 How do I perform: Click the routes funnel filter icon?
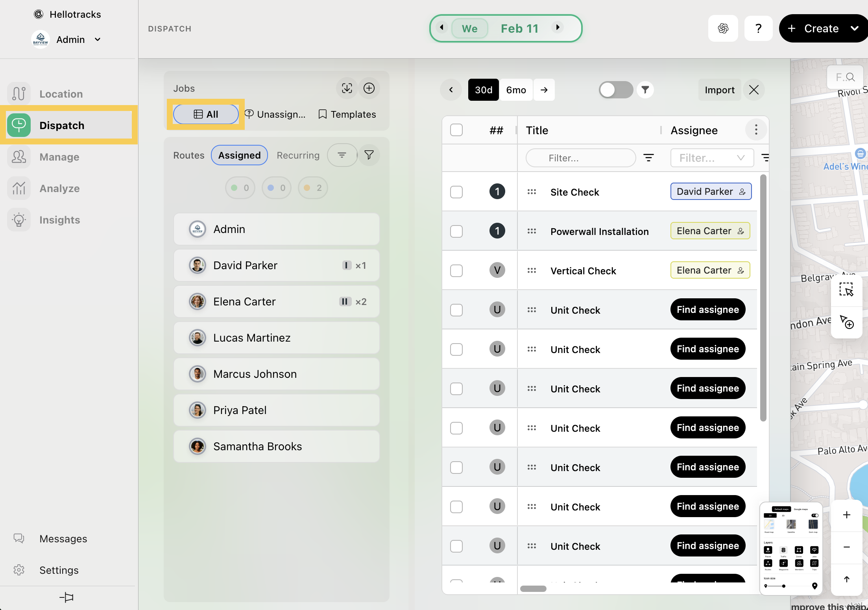pos(369,155)
